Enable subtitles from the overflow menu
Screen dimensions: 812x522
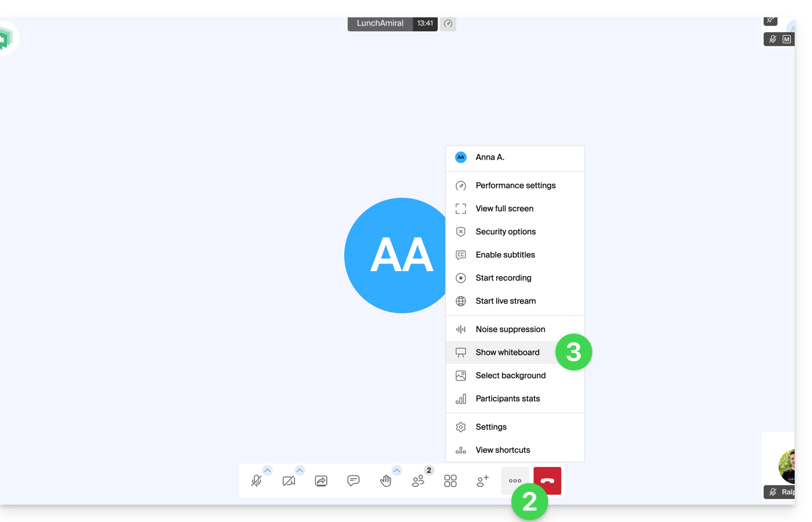(505, 255)
